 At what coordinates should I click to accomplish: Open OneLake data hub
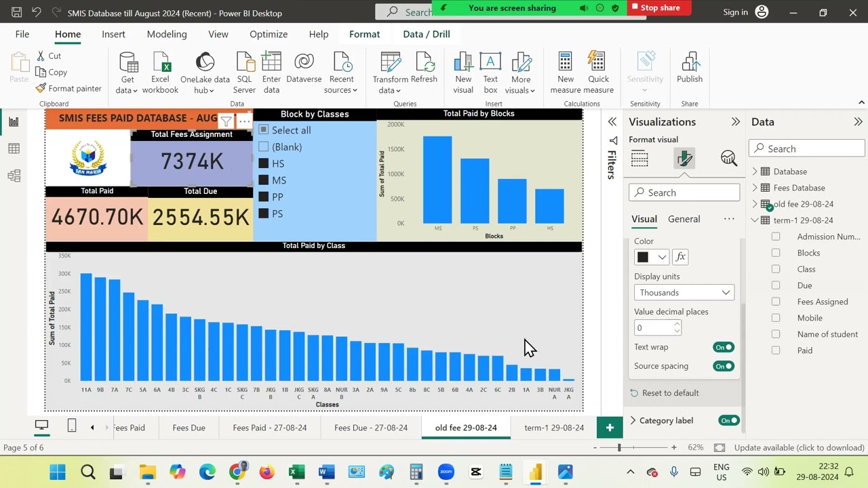pyautogui.click(x=205, y=73)
